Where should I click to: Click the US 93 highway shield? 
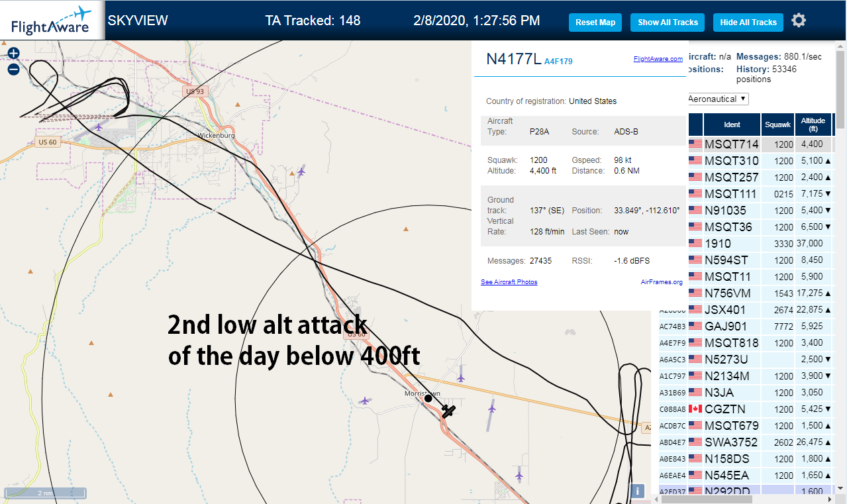[195, 91]
